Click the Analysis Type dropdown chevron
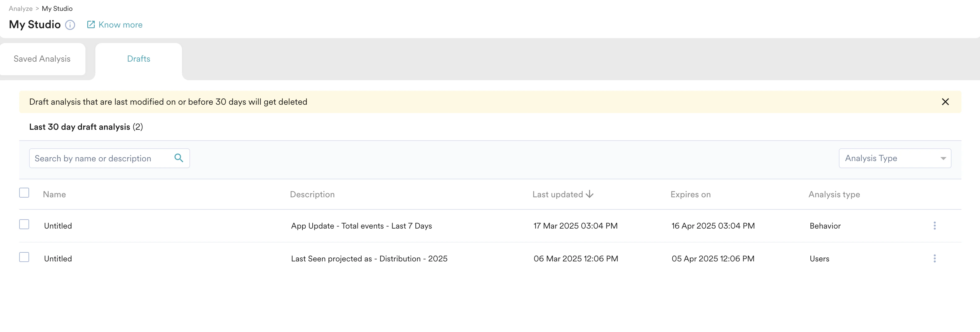 pos(943,158)
